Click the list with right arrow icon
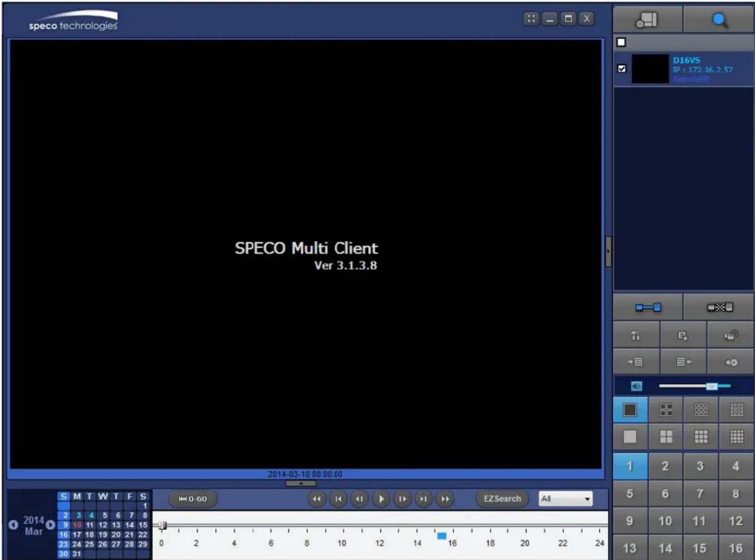The image size is (755, 560). [x=683, y=362]
